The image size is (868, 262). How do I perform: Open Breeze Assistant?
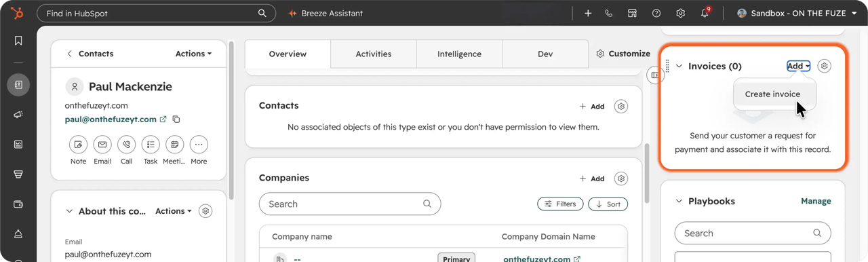coord(325,13)
